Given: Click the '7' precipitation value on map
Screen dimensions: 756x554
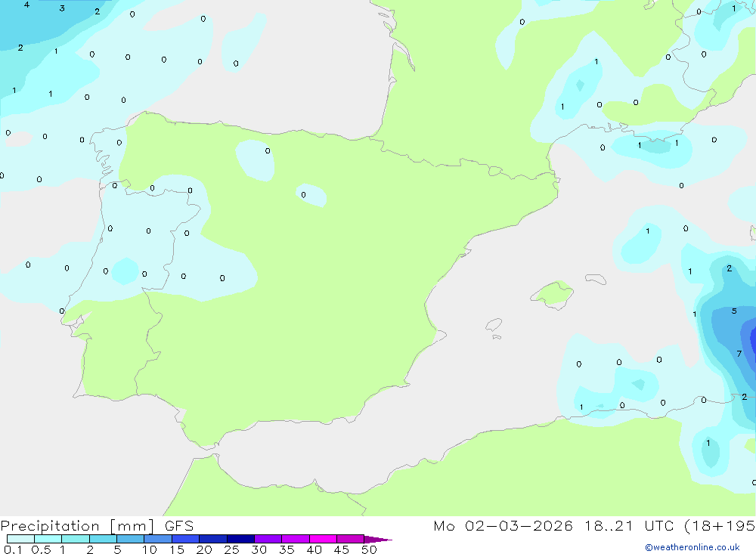Looking at the screenshot, I should click(739, 354).
